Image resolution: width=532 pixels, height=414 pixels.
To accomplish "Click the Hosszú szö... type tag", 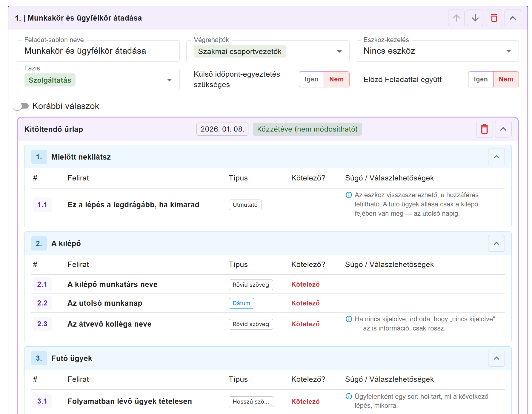I will pos(251,401).
